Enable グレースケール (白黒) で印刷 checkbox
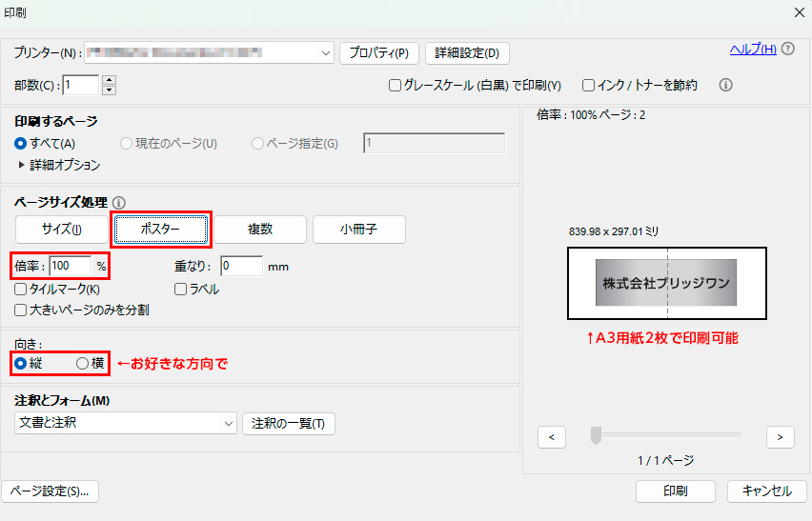 click(x=396, y=85)
